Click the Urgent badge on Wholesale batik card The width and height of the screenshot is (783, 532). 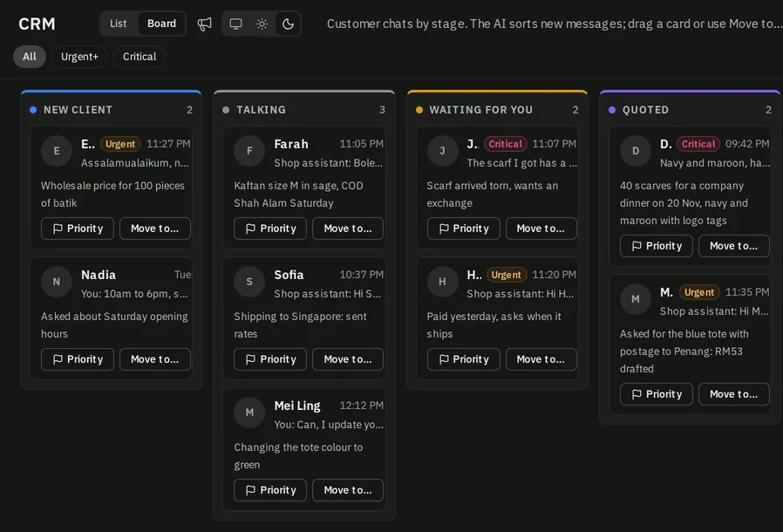click(120, 144)
